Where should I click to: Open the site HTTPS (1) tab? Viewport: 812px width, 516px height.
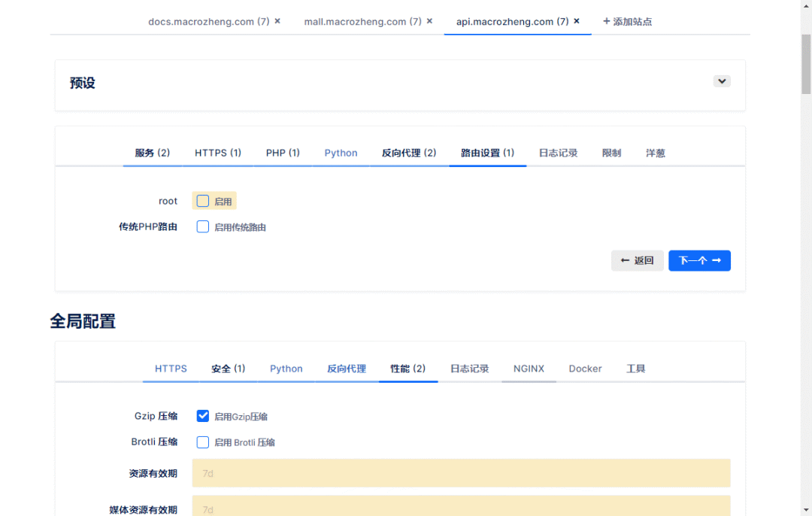tap(217, 153)
